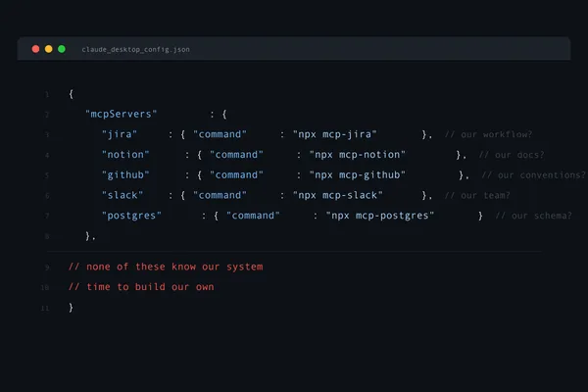Click the "// our team?" comment
Viewport: 588px width, 392px height.
tap(477, 195)
